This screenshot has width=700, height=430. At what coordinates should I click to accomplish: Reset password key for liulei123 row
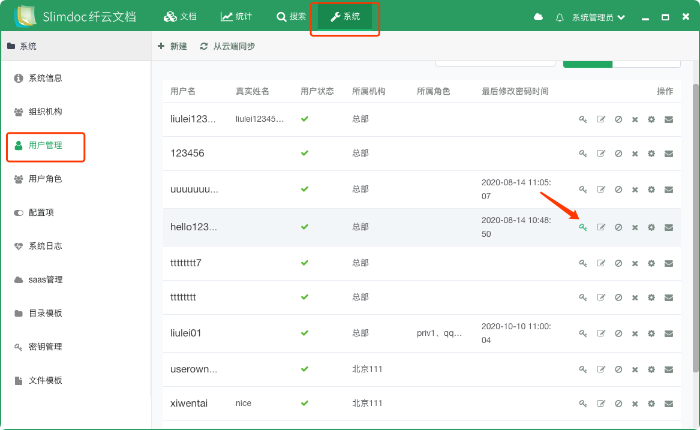coord(583,119)
